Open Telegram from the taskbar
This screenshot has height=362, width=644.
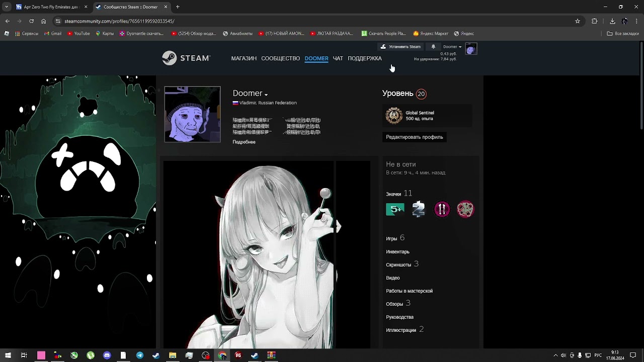point(140,355)
